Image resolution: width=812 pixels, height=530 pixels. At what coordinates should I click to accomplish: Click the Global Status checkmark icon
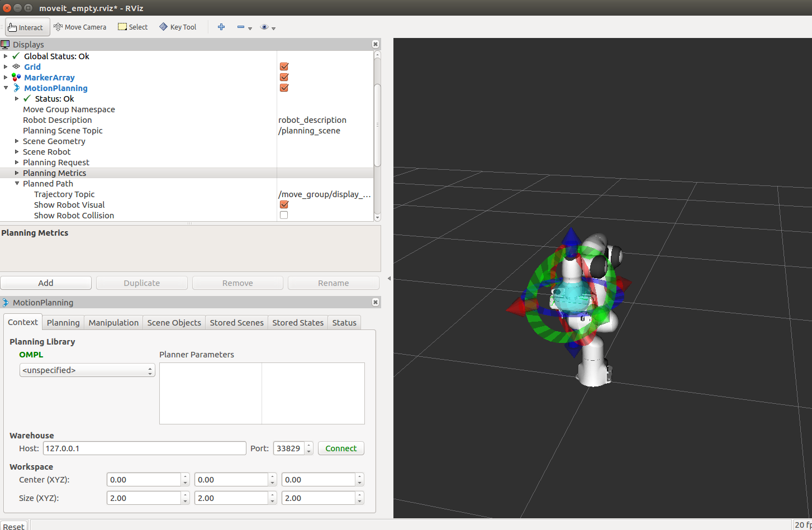pyautogui.click(x=16, y=56)
